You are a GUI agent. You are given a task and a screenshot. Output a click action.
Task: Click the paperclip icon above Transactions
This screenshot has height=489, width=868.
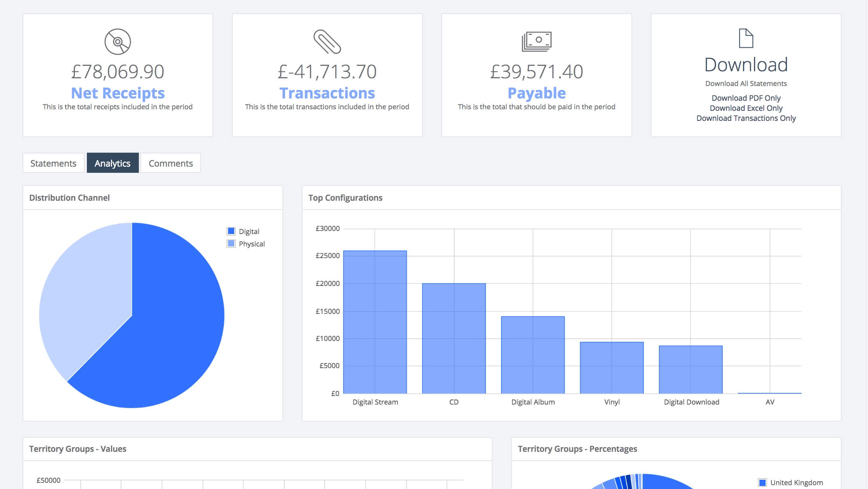pyautogui.click(x=327, y=41)
